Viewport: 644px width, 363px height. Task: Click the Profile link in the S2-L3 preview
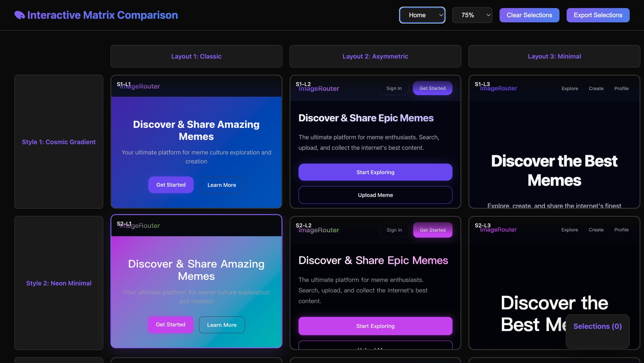point(621,230)
